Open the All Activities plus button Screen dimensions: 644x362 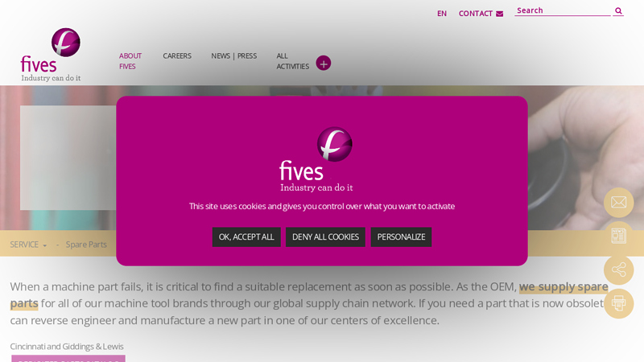[324, 64]
